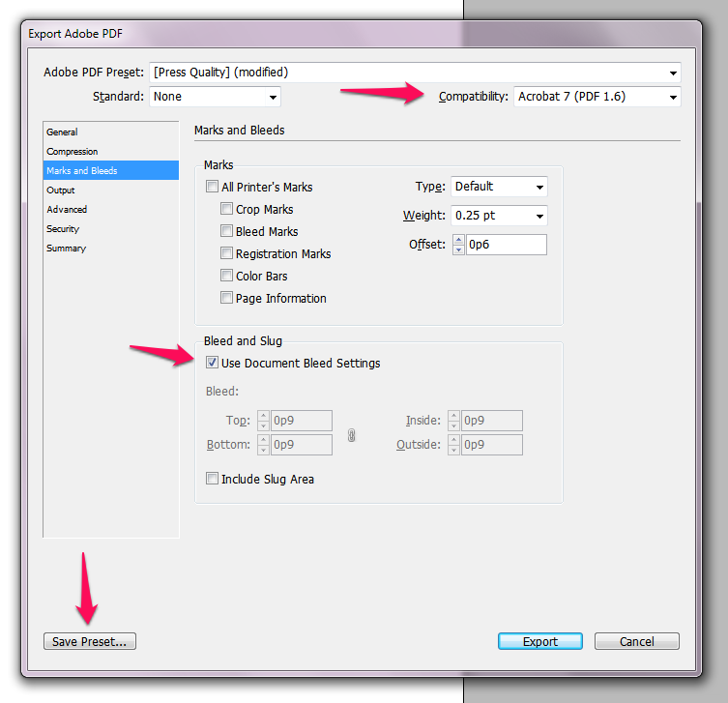This screenshot has height=703, width=728.
Task: Check the Crop Marks option
Action: pyautogui.click(x=226, y=210)
